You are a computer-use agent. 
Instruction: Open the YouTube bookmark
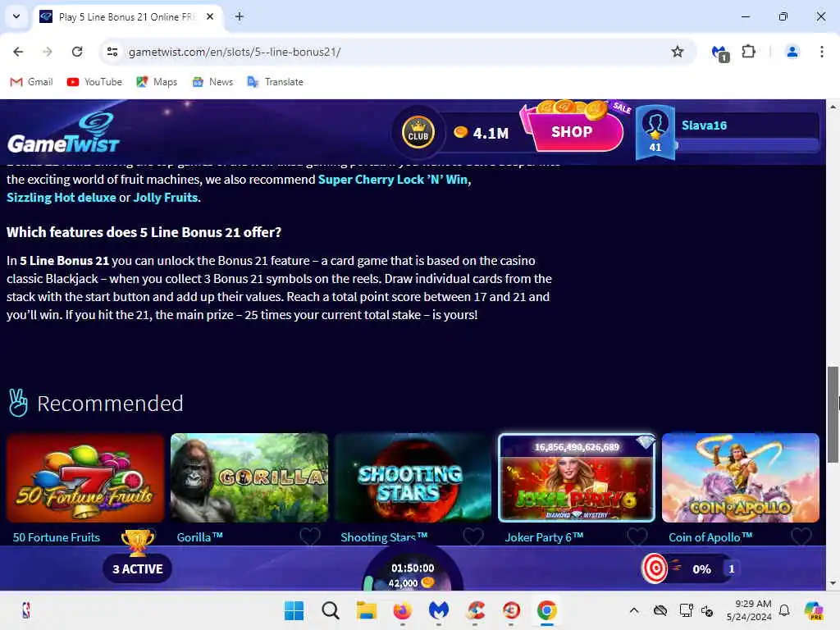(x=94, y=82)
